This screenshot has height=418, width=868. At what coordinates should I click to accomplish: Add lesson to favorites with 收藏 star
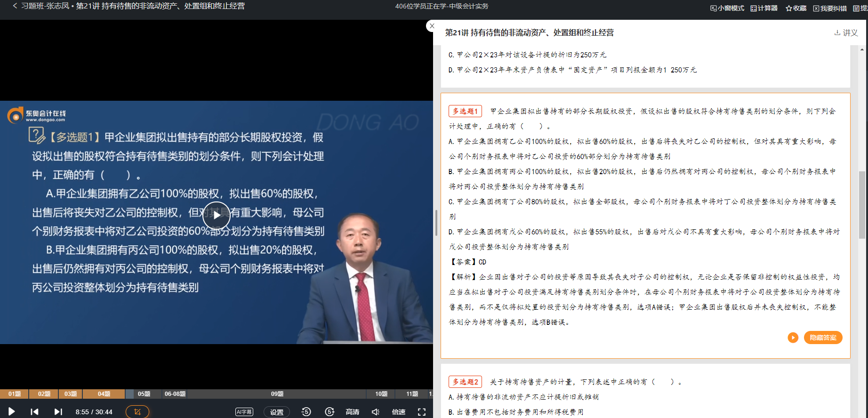click(x=796, y=8)
